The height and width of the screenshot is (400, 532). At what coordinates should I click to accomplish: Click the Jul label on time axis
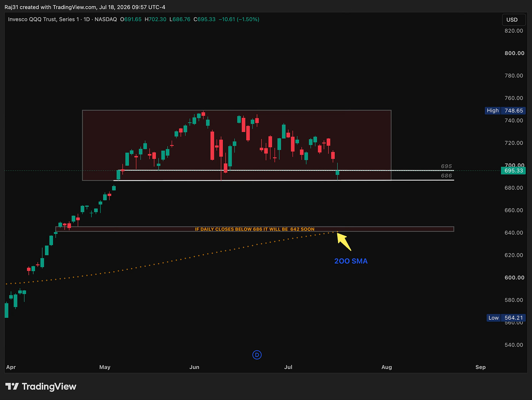(288, 367)
